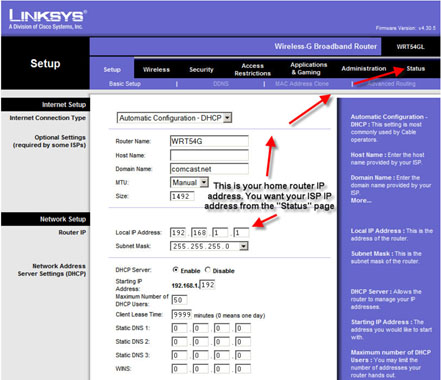Click last octet of WINS field
The image size is (441, 380).
243,369
